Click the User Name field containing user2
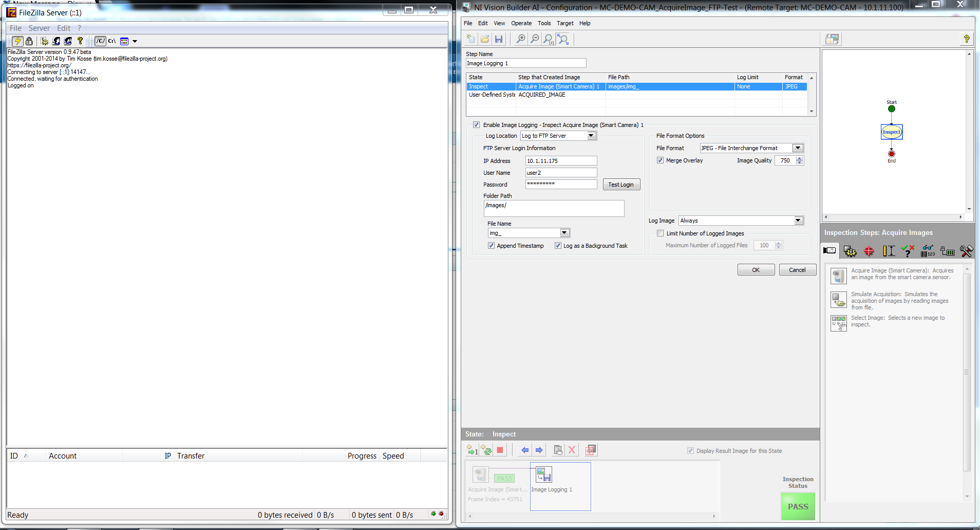This screenshot has width=980, height=530. point(561,173)
